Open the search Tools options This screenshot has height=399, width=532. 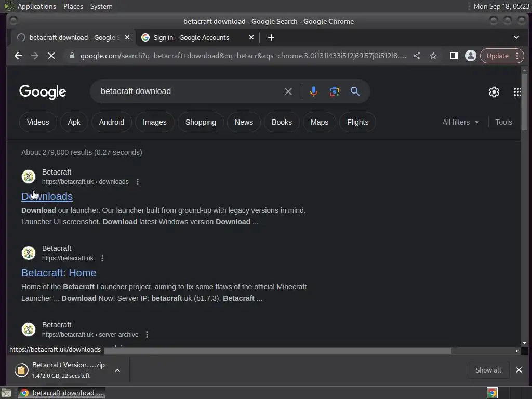503,122
